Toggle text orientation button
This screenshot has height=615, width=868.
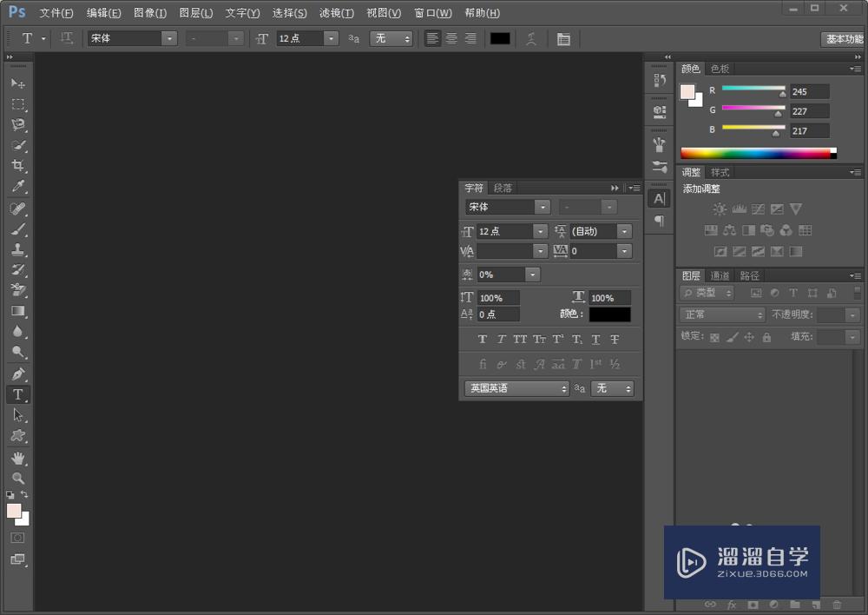67,38
